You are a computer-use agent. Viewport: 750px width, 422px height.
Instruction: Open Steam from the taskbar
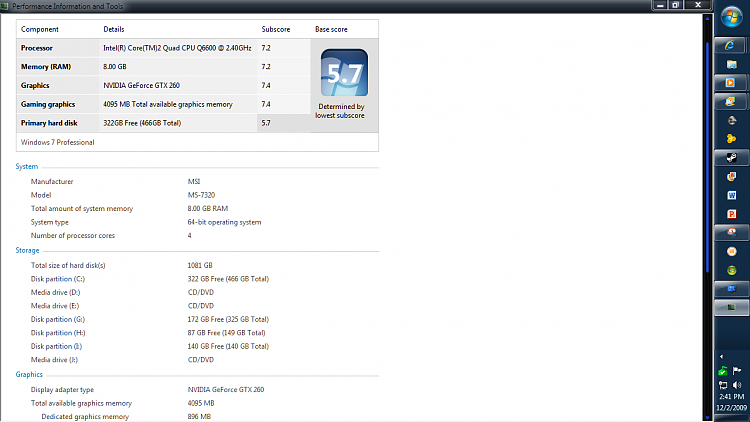pyautogui.click(x=731, y=157)
